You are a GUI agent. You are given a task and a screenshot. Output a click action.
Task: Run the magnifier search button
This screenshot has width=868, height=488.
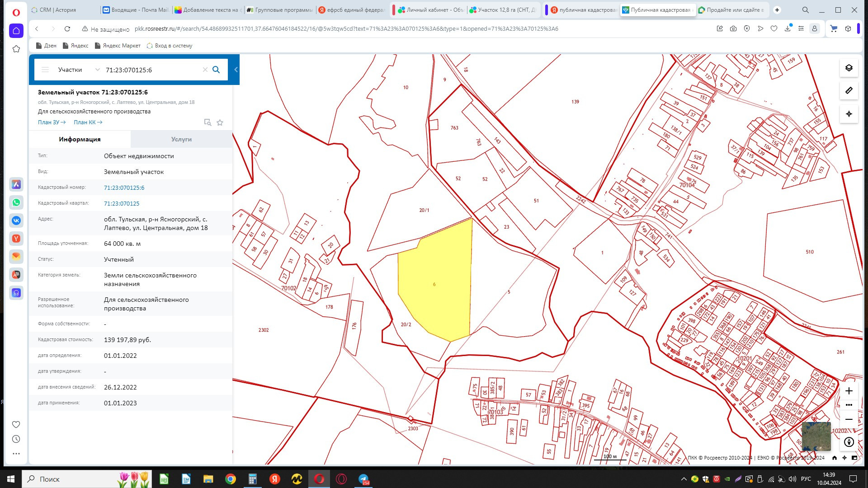[216, 70]
